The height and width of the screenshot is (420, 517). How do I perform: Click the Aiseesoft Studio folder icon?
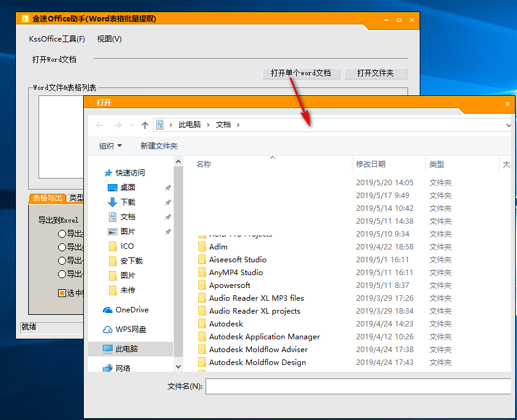(202, 260)
